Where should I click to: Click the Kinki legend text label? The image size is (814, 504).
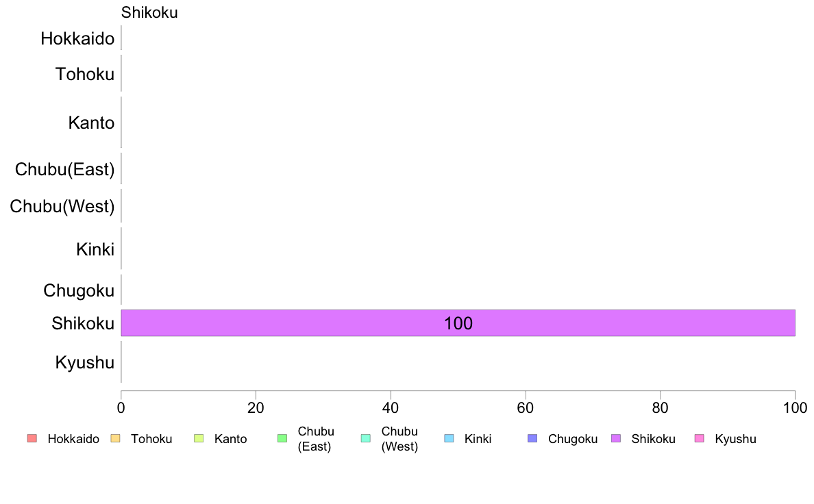click(x=478, y=439)
